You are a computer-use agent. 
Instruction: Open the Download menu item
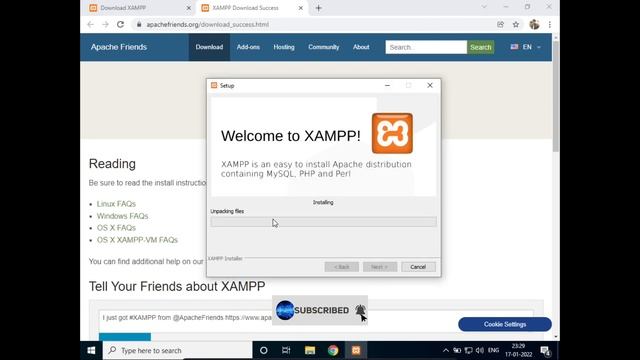coord(209,47)
